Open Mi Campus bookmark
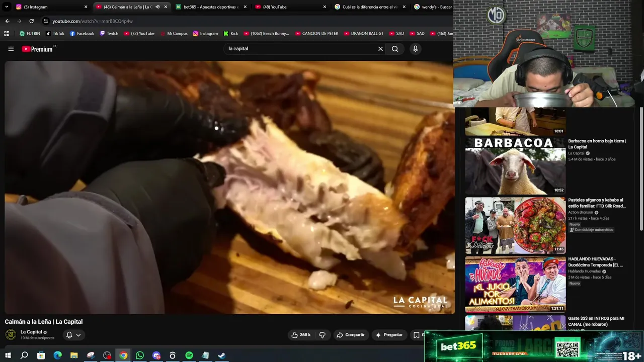The height and width of the screenshot is (362, 644). point(174,34)
